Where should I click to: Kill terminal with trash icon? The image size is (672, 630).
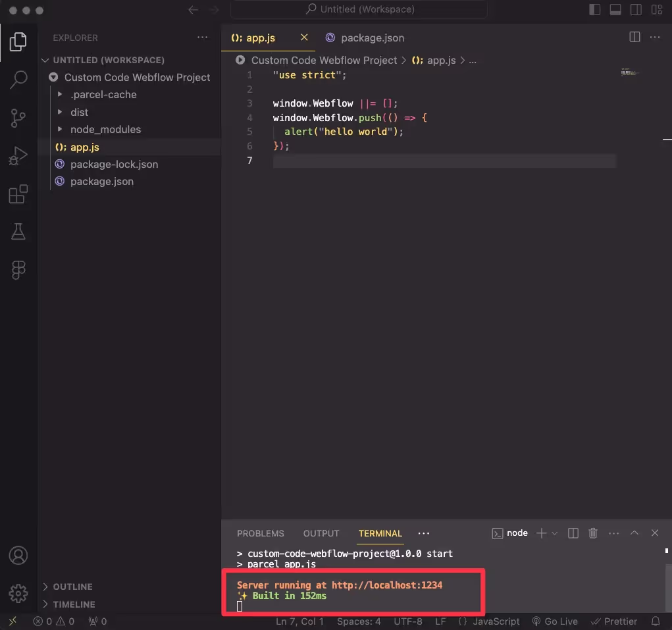(593, 533)
